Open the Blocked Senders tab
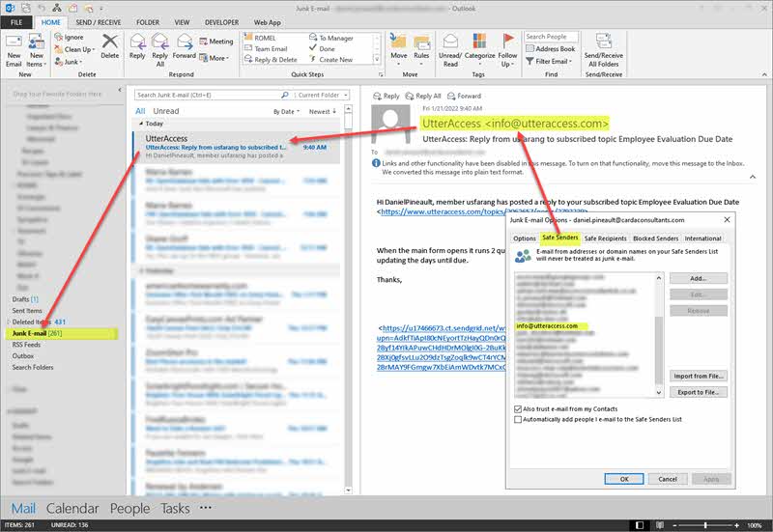This screenshot has width=773, height=532. tap(656, 238)
